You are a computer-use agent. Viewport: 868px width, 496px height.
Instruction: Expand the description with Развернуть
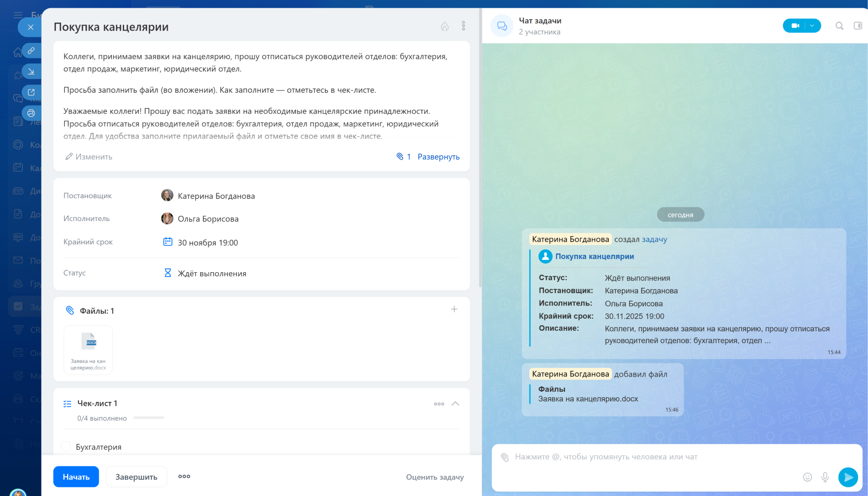(x=438, y=157)
